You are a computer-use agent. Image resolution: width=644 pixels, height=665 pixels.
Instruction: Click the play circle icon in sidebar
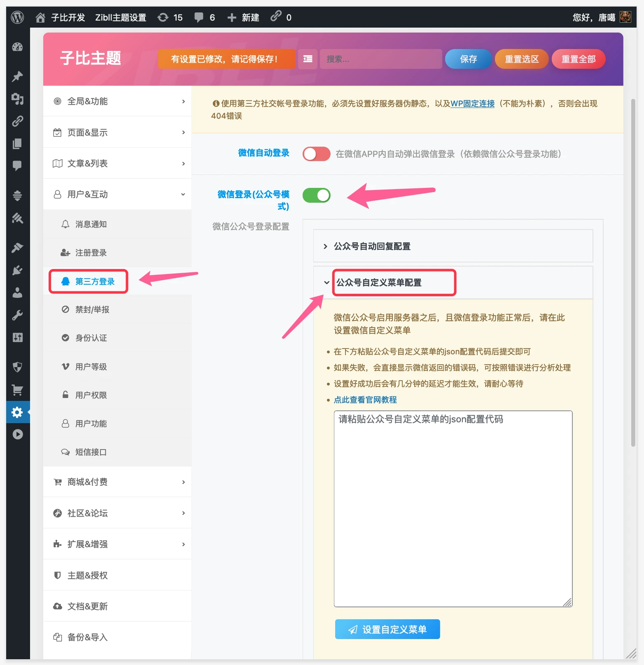click(x=17, y=434)
